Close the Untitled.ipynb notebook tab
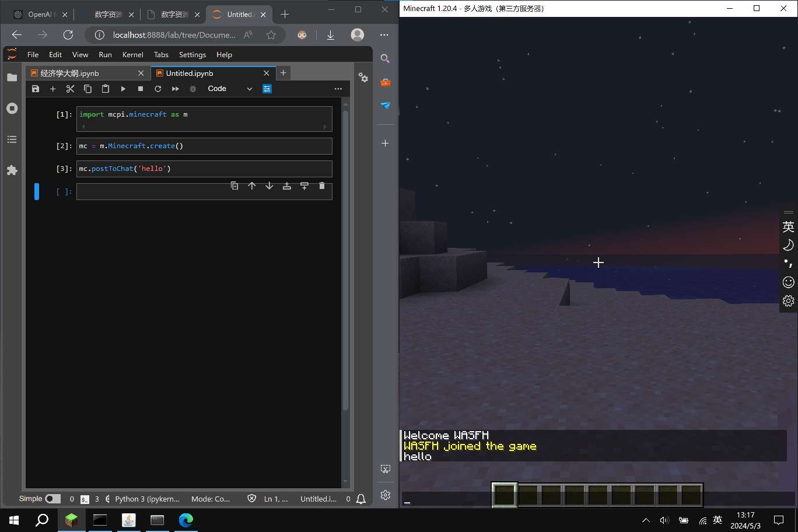Screen dimensions: 798x532 pos(267,73)
